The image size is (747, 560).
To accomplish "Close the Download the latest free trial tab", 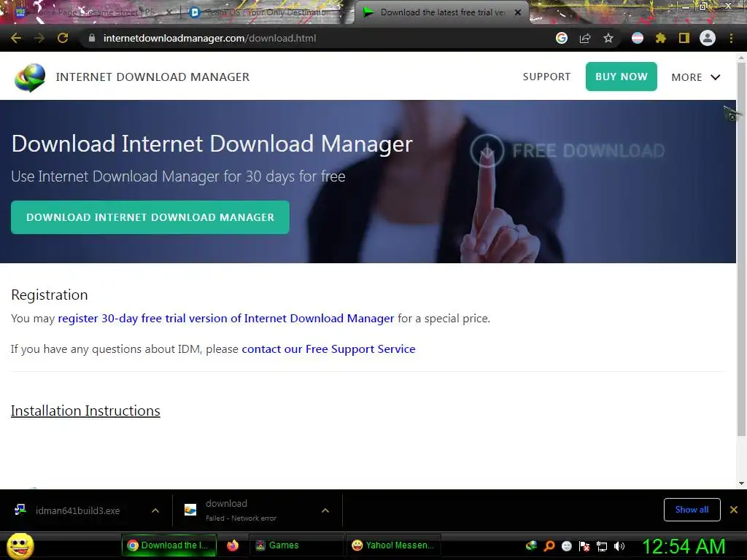I will (x=518, y=12).
